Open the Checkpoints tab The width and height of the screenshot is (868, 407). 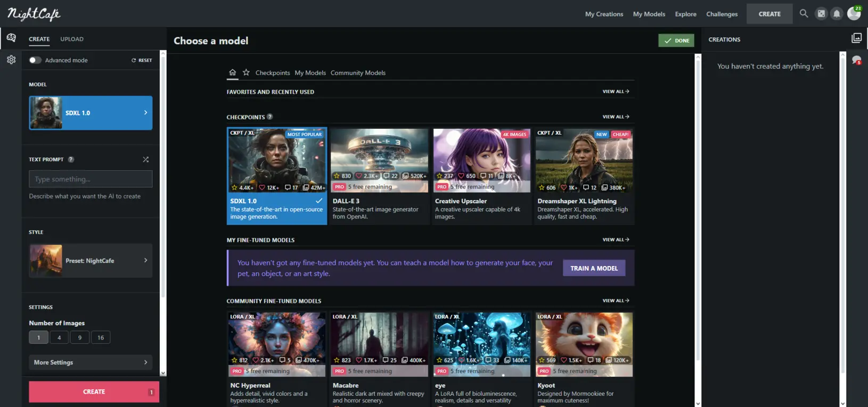(273, 73)
